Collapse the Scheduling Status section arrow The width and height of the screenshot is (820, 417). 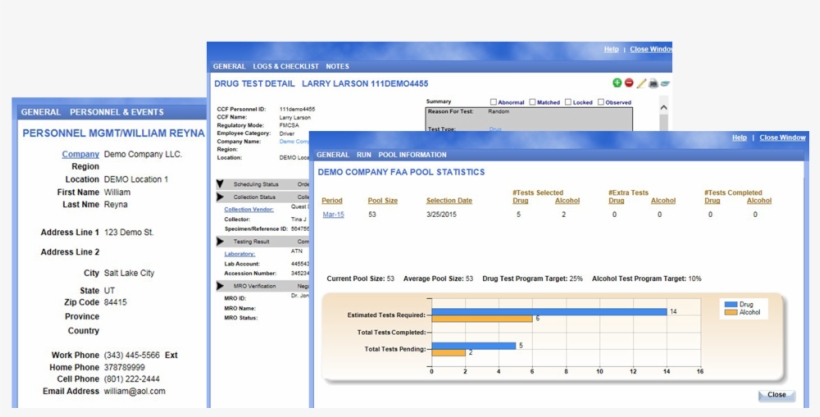[x=220, y=184]
